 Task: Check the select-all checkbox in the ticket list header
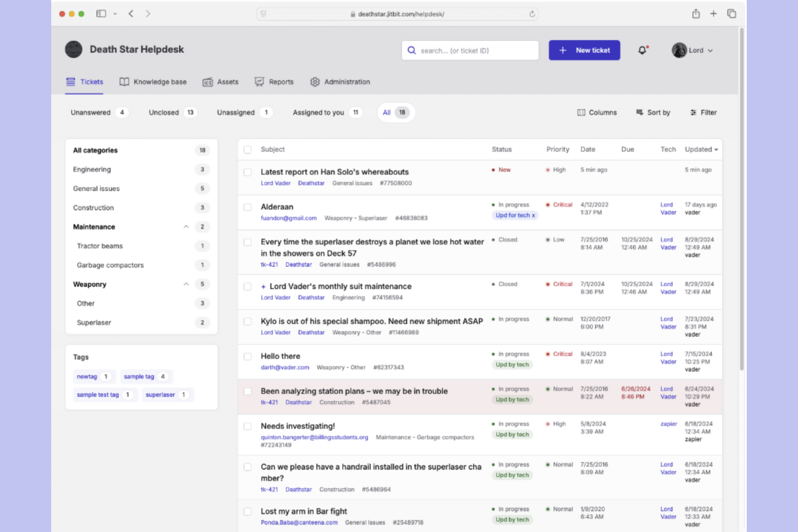247,149
